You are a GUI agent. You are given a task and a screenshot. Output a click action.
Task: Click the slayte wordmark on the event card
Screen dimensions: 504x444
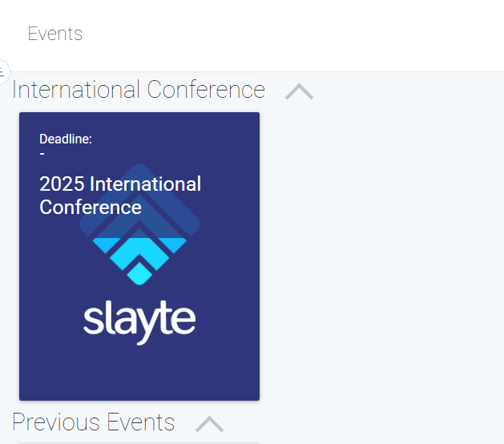139,322
